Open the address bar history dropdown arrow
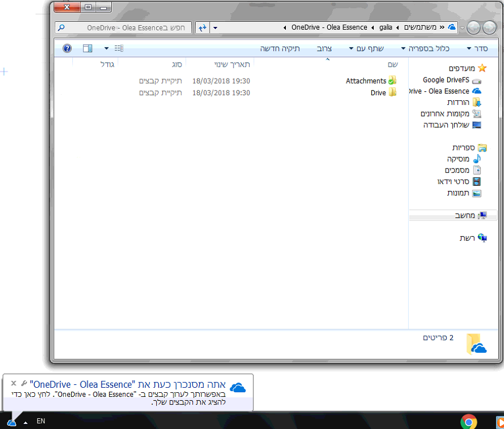Image resolution: width=504 pixels, height=429 pixels. pyautogui.click(x=215, y=27)
